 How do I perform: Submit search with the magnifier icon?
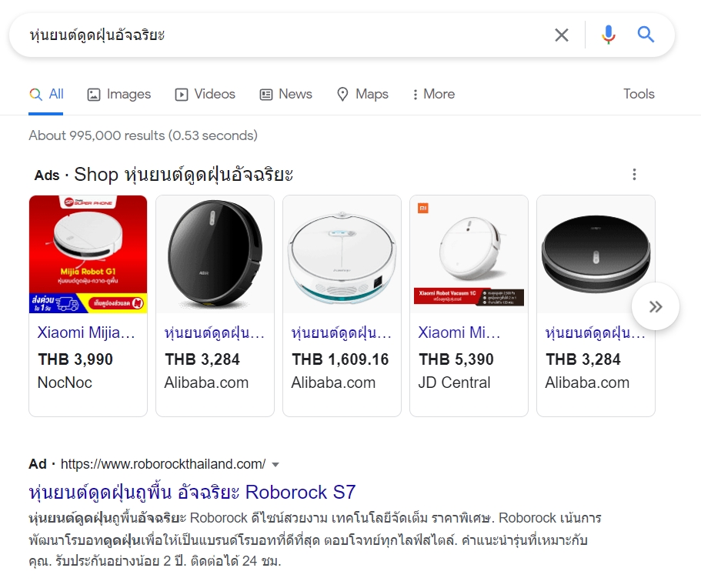point(646,35)
